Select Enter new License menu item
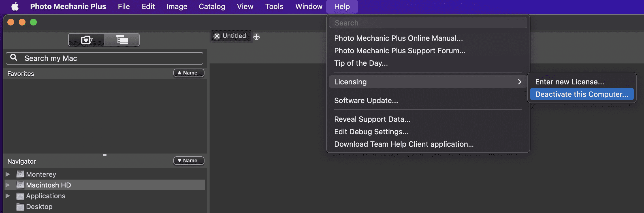Screen dimensions: 644x213 tap(569, 82)
